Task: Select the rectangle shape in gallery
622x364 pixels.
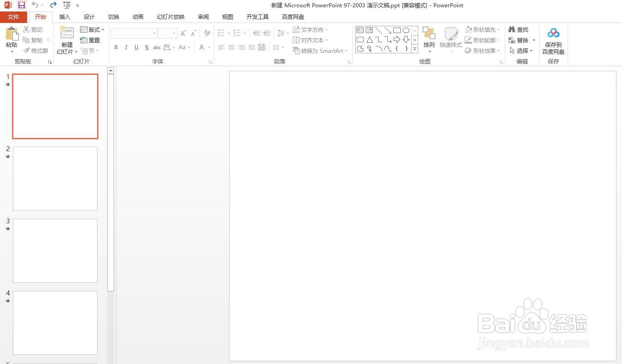Action: tap(397, 30)
